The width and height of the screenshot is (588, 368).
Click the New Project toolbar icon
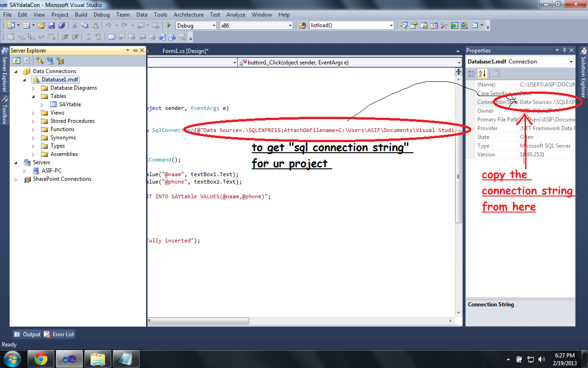tap(11, 25)
